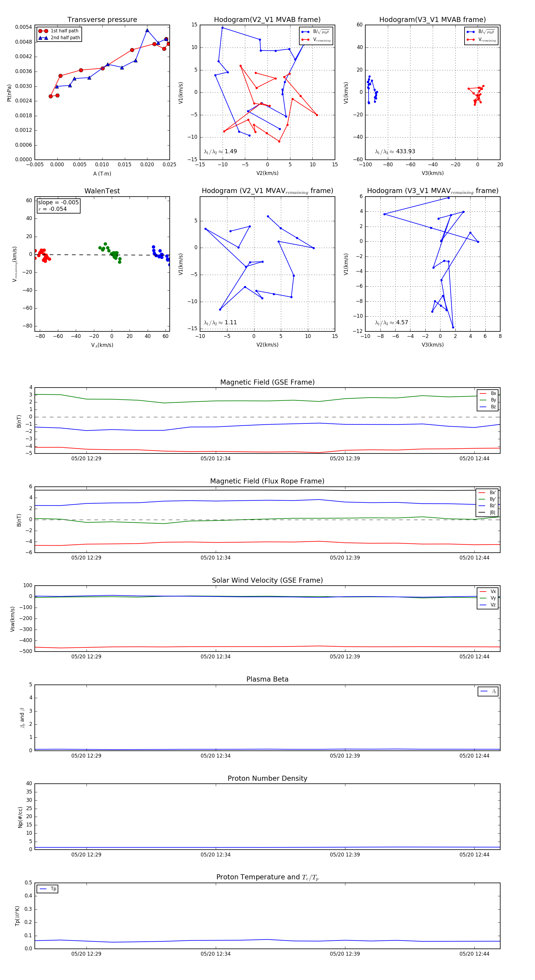
Task: Click 'r = -0.054' annotation in WalenTest
Action: click(53, 209)
